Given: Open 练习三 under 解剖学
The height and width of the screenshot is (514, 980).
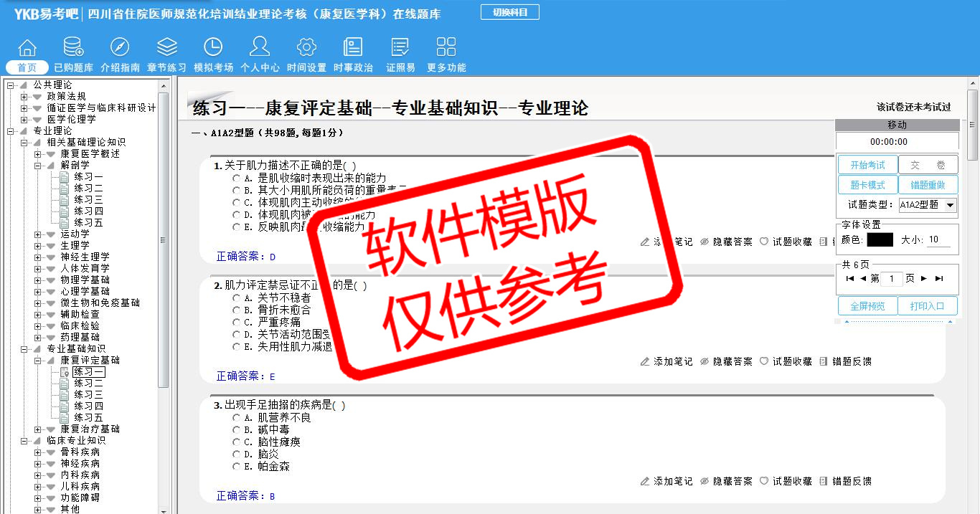Looking at the screenshot, I should pos(88,199).
